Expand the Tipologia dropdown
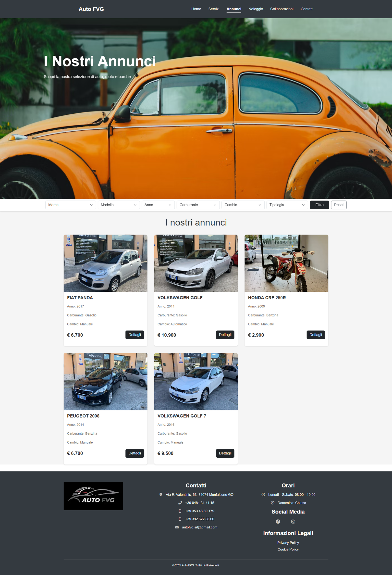The width and height of the screenshot is (392, 575). tap(287, 205)
